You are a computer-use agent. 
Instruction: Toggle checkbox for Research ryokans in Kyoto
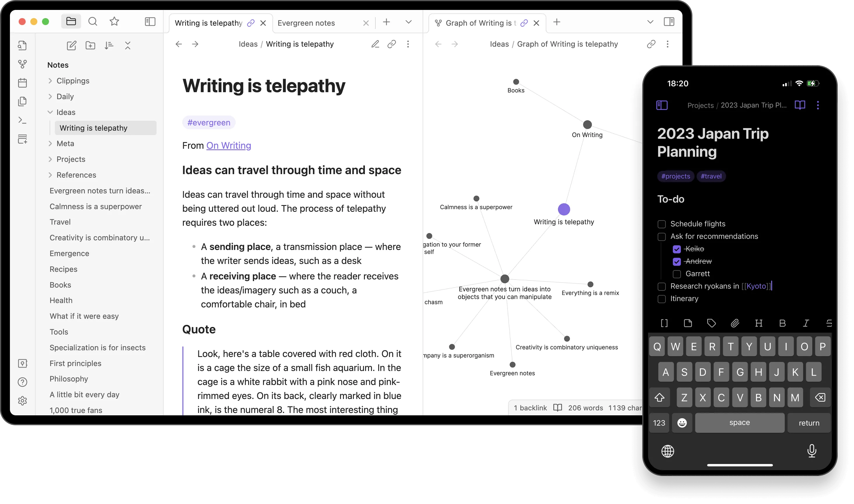point(661,286)
